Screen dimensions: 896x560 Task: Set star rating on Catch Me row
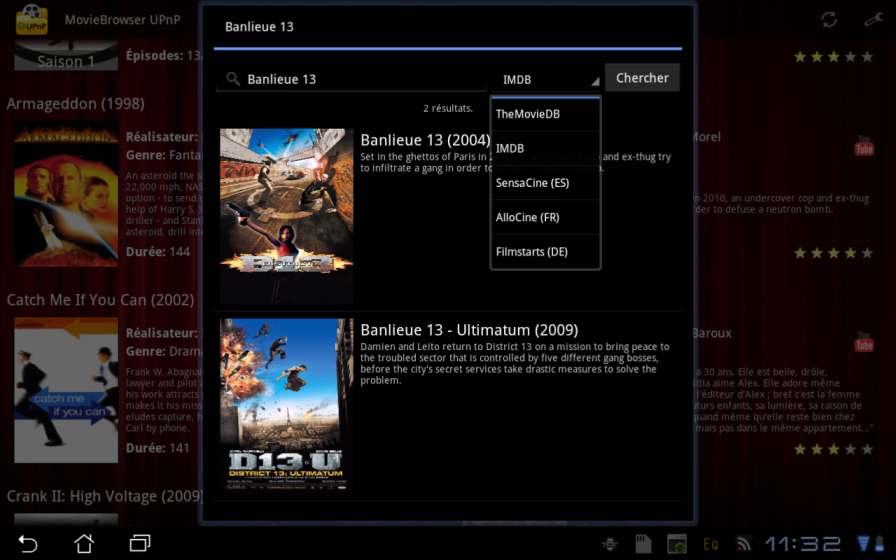pos(834,449)
